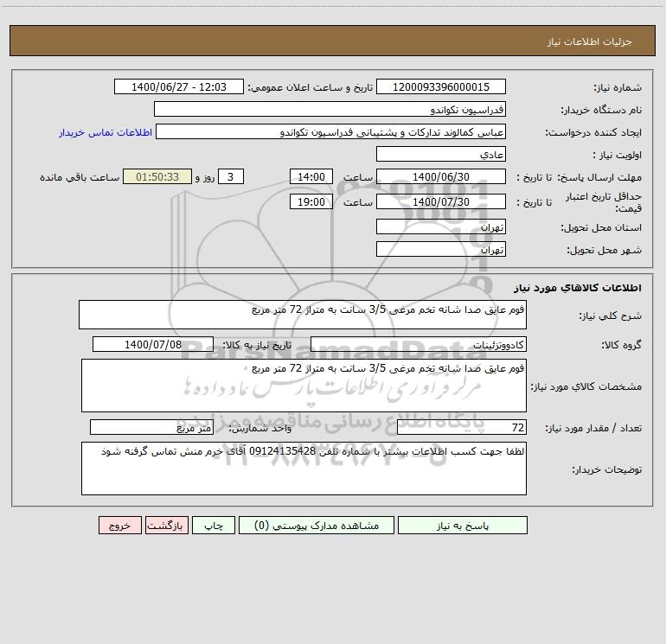This screenshot has width=666, height=644.
Task: Click the مشخصات کالای مورد نیاز text area
Action: click(x=304, y=386)
